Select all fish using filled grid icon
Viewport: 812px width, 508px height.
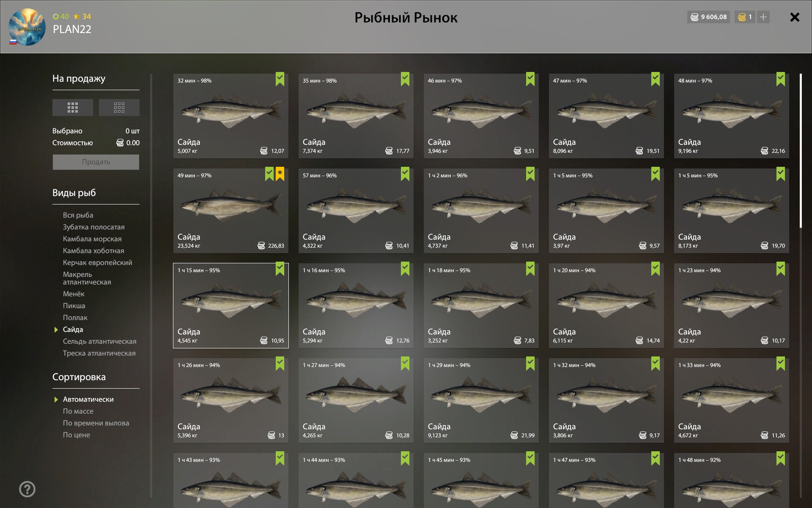[x=73, y=108]
